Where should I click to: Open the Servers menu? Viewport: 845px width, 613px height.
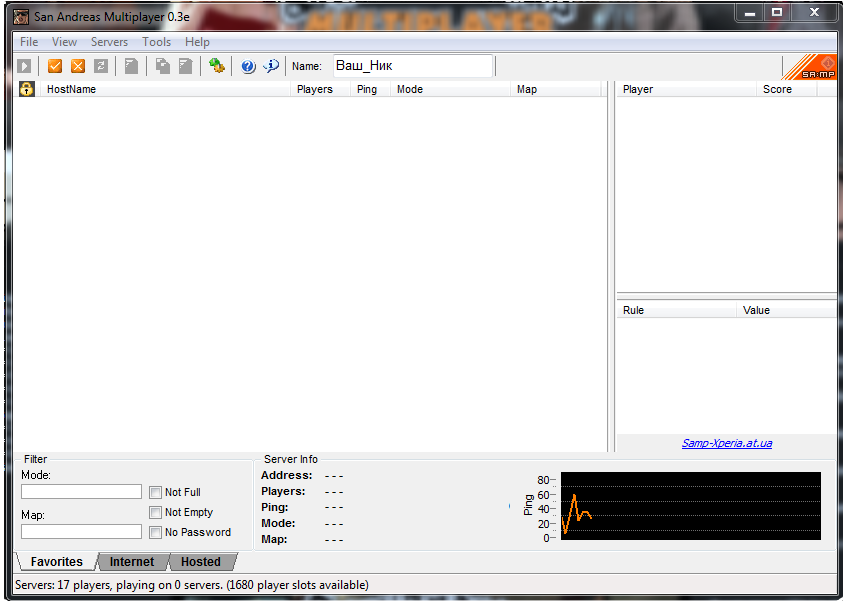click(109, 42)
